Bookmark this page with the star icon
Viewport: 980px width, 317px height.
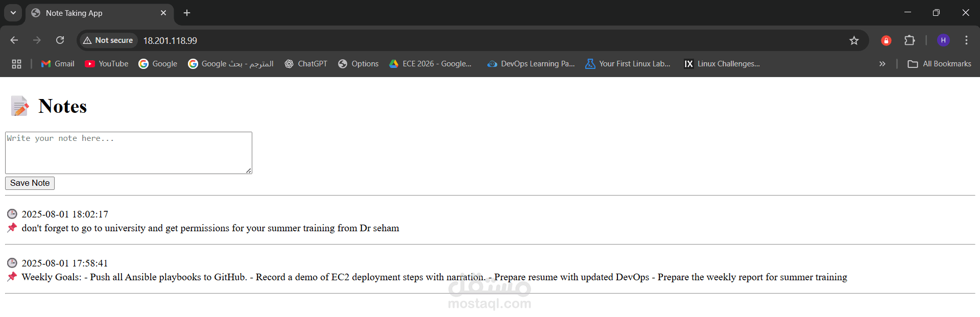[x=854, y=40]
